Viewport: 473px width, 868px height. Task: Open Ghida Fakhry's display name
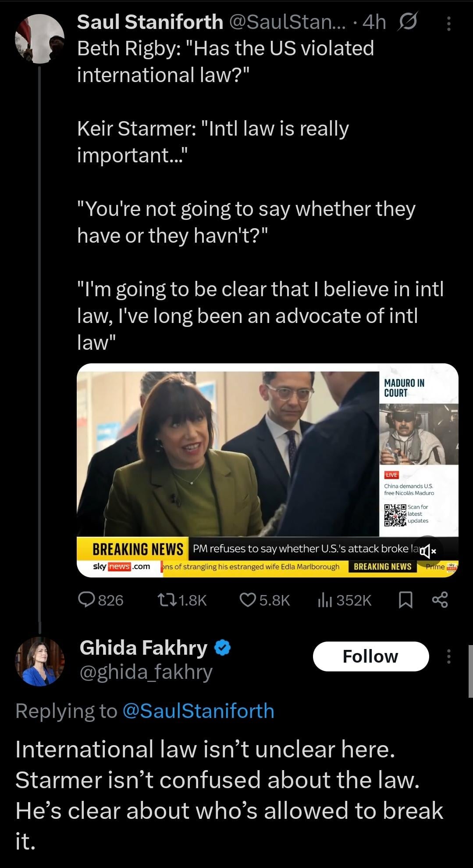coord(143,648)
